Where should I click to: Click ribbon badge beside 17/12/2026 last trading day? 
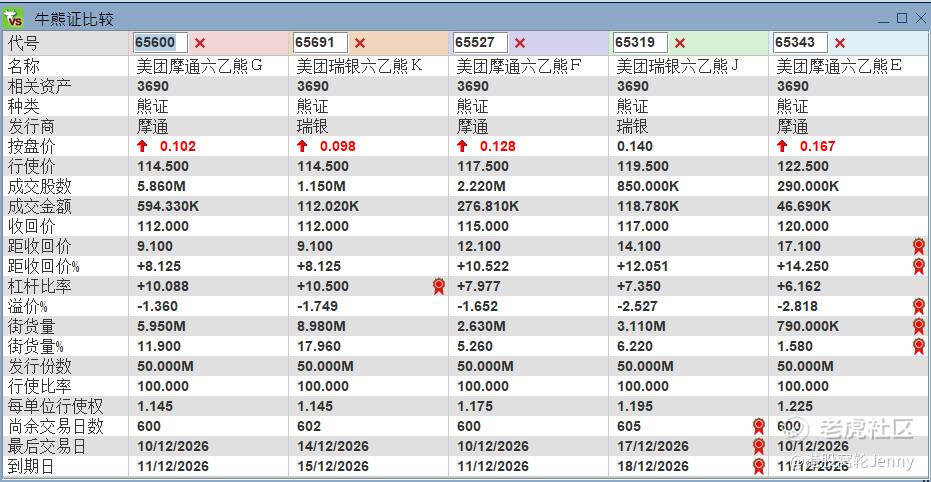click(x=758, y=446)
